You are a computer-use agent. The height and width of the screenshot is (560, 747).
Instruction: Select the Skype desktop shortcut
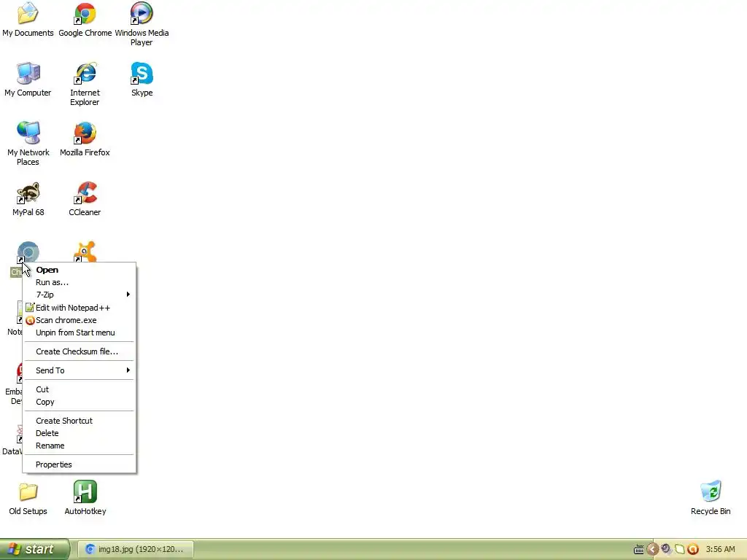click(x=142, y=79)
